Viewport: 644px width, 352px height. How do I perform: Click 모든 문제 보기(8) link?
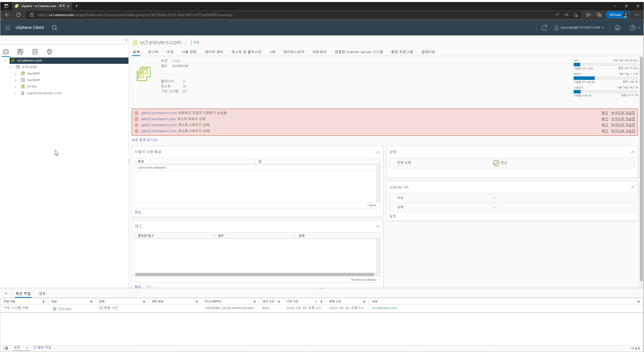click(145, 140)
